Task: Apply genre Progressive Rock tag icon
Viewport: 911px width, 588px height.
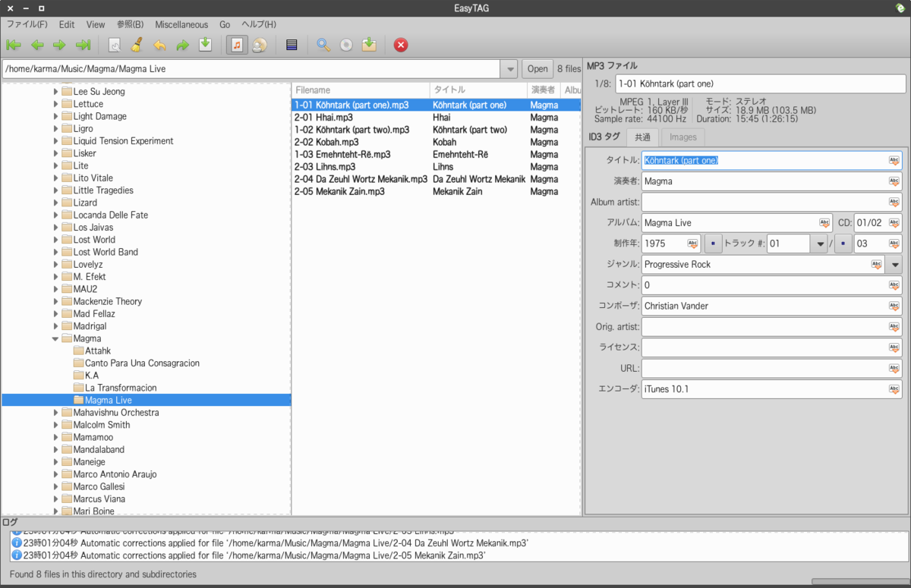Action: point(877,265)
